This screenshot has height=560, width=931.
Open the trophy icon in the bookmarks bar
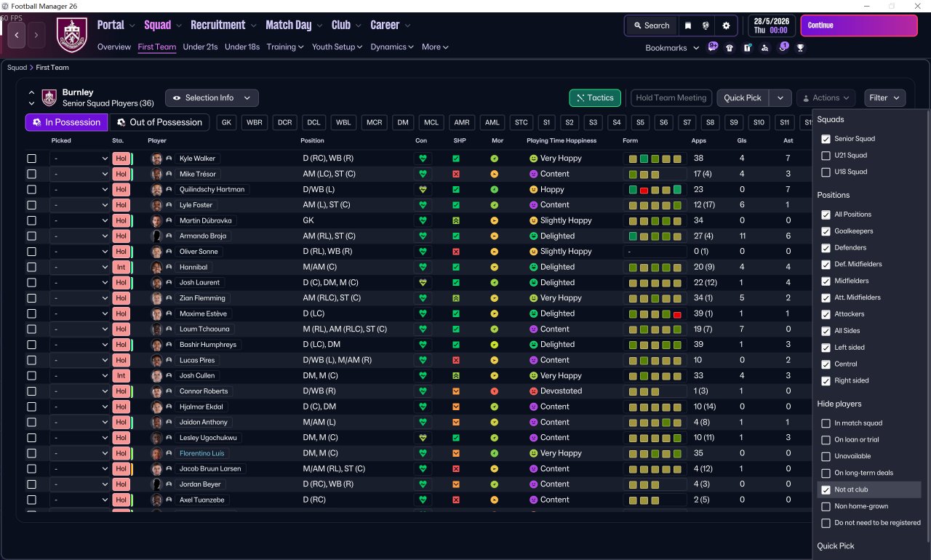(x=800, y=48)
